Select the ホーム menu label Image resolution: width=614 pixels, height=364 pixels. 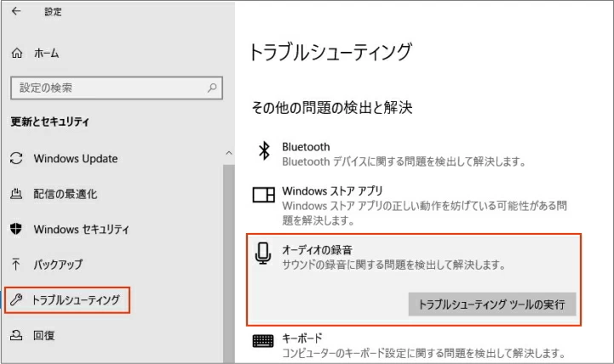tap(46, 54)
